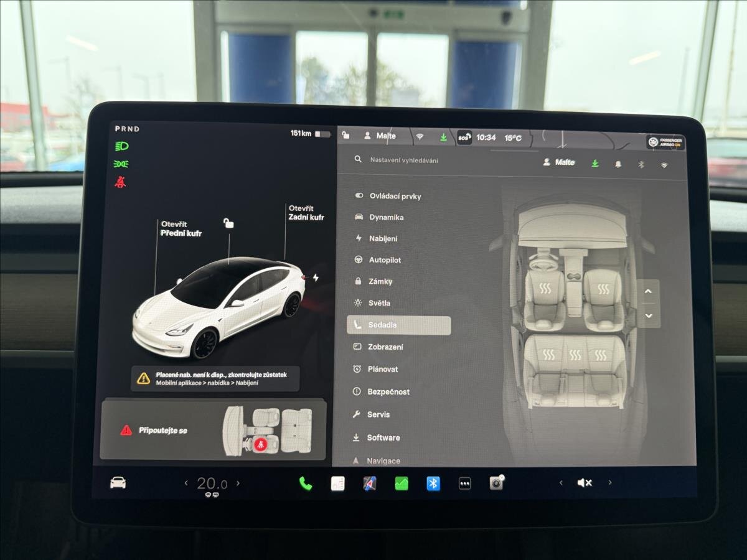The height and width of the screenshot is (560, 747).
Task: Select the Autopilot settings menu item
Action: coord(386,260)
